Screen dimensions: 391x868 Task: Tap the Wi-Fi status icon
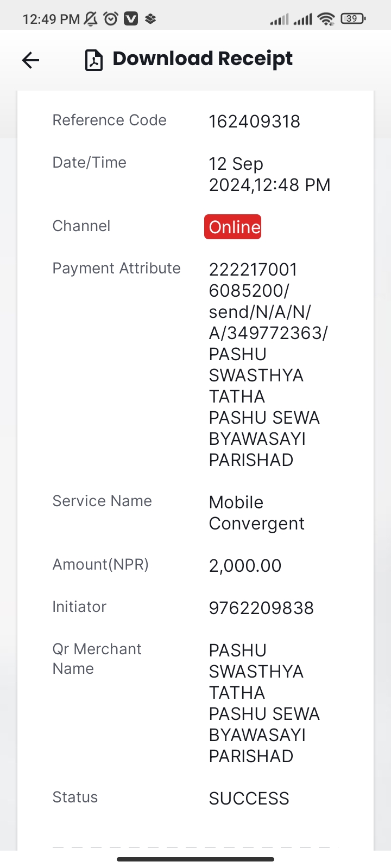coord(326,19)
